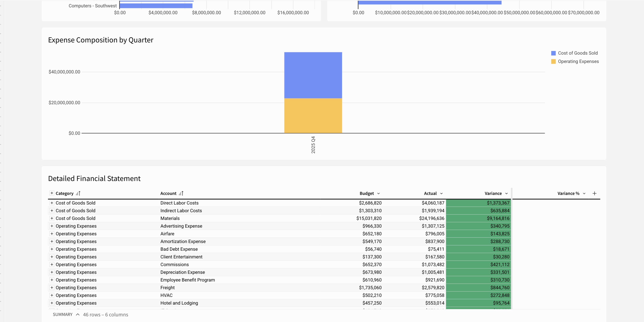This screenshot has height=322, width=644.
Task: Expand the Bad Debt Expense row
Action: point(52,249)
